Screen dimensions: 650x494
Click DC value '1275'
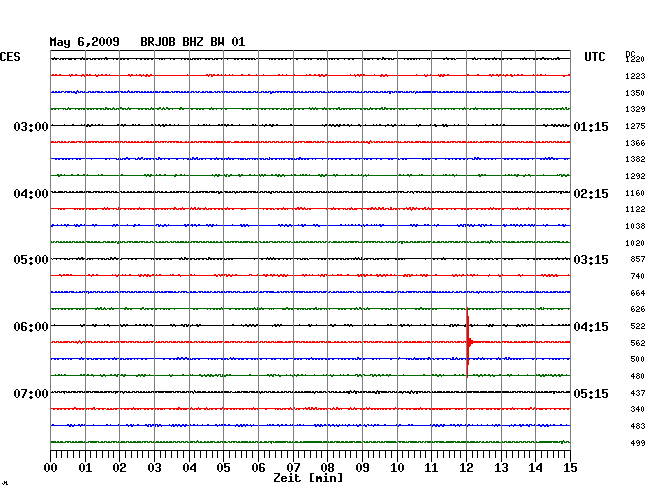click(x=635, y=126)
